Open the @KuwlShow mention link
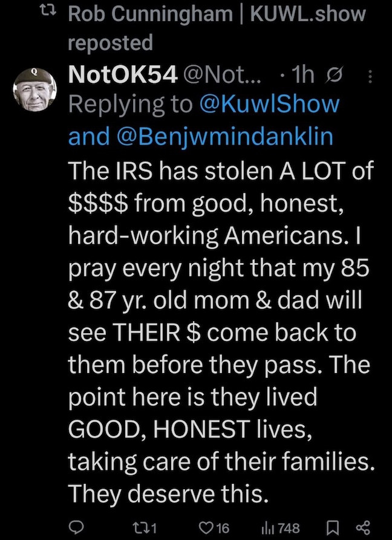392x540 pixels. pos(270,104)
